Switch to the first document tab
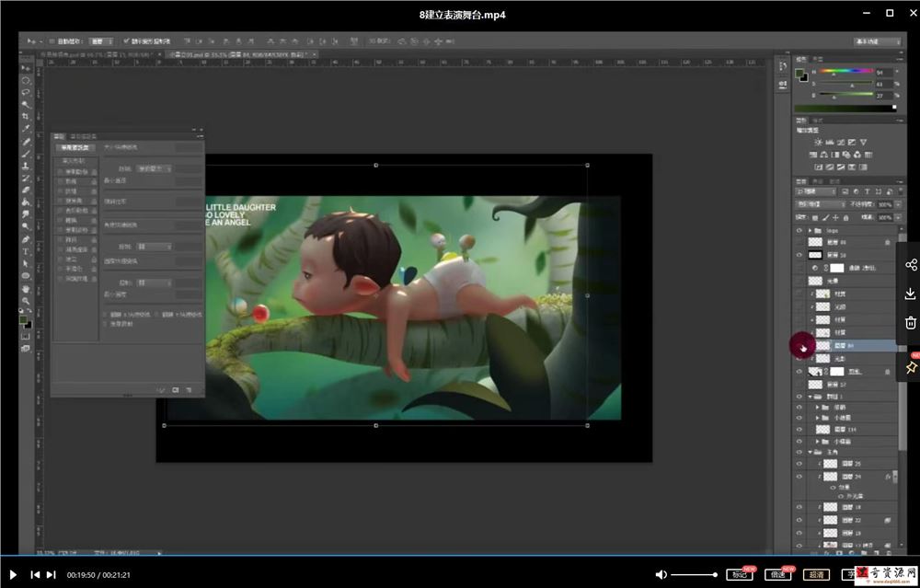920x588 pixels. 98,54
